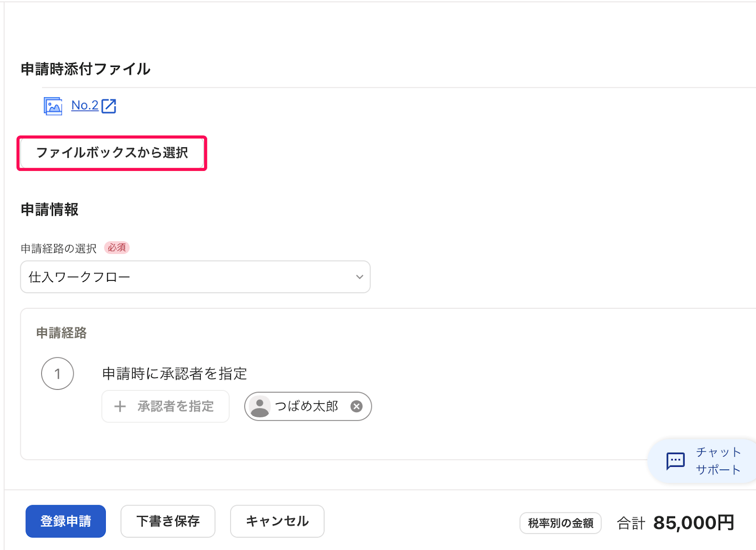Click the 承認者を指定 add button
Screen dimensions: 756x550
165,406
